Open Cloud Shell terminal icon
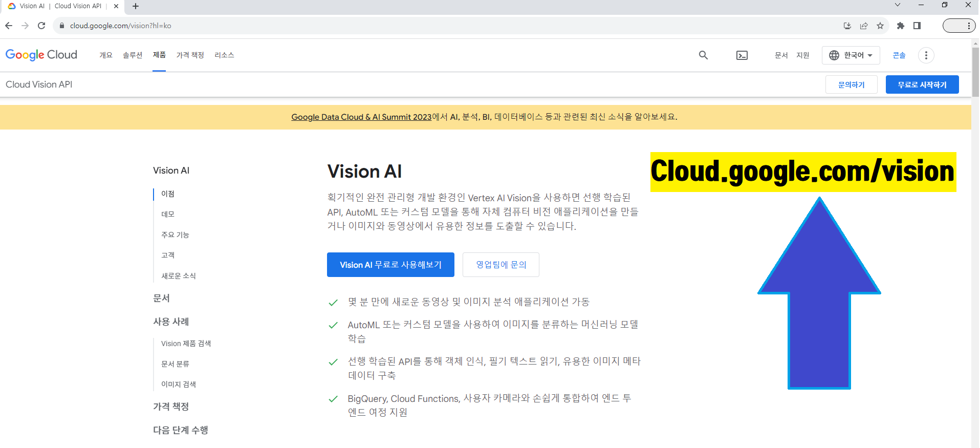 (x=742, y=55)
